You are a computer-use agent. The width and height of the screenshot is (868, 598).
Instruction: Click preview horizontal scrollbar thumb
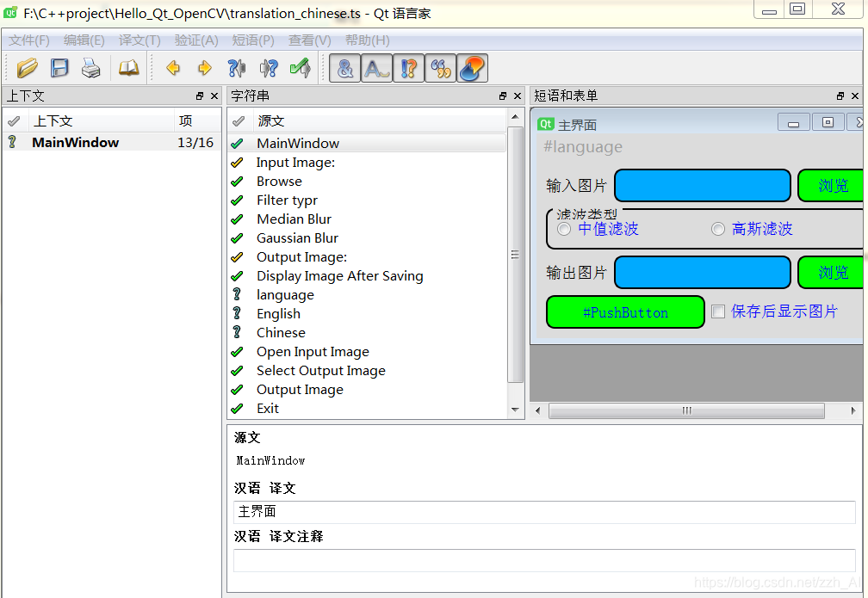(x=686, y=410)
